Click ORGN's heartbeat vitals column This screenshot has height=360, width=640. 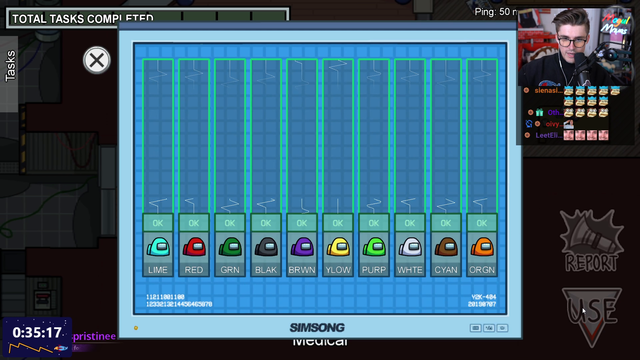click(482, 136)
